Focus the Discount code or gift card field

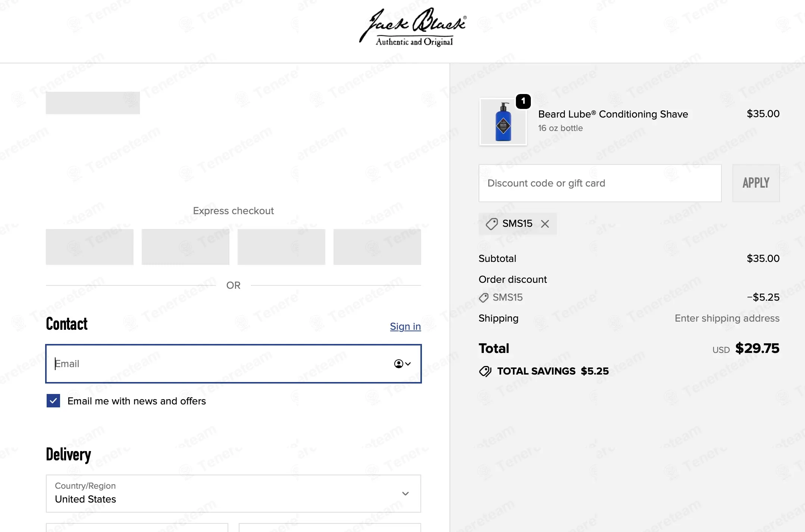tap(600, 183)
